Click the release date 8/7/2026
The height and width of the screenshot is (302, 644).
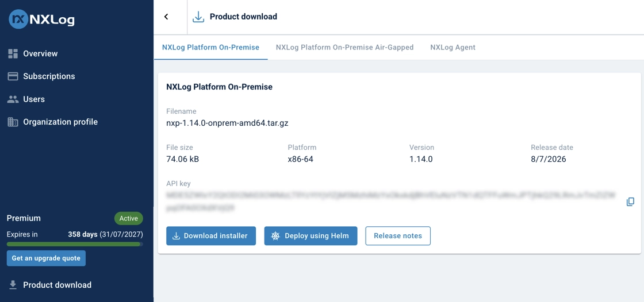[x=549, y=159]
